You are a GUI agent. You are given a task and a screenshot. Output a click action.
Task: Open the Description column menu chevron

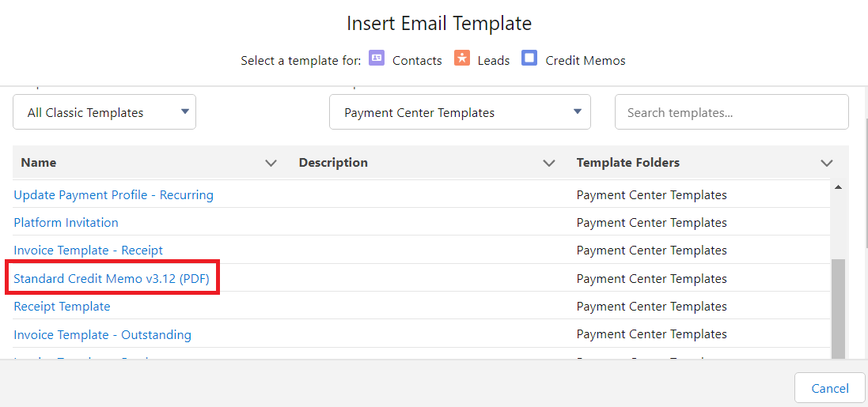(549, 163)
